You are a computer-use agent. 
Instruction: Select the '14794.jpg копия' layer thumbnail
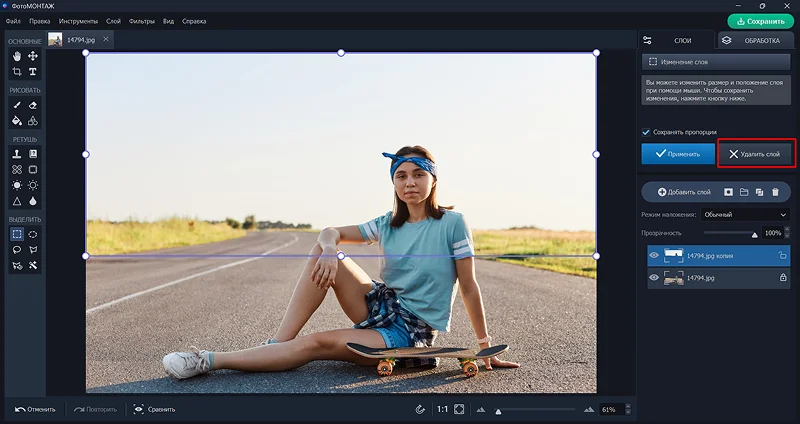coord(673,256)
